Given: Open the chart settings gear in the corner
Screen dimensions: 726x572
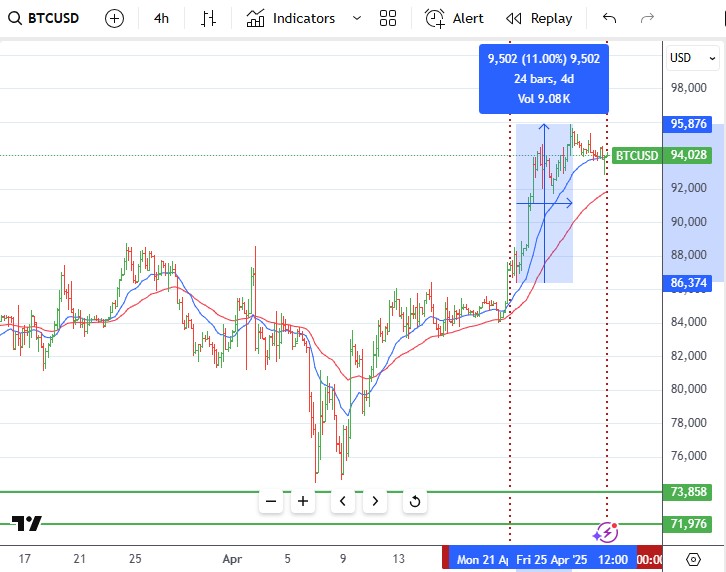Looking at the screenshot, I should (x=693, y=559).
